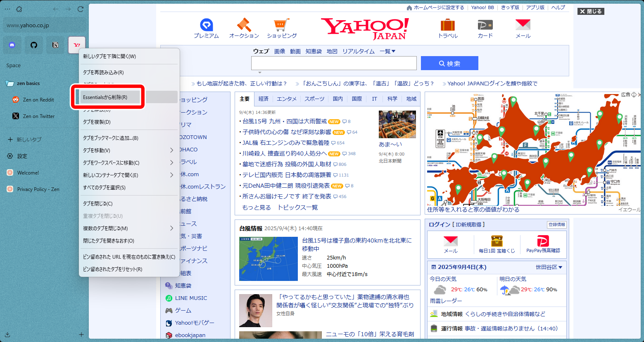The width and height of the screenshot is (644, 342).
Task: Select the IT news tab
Action: [374, 99]
